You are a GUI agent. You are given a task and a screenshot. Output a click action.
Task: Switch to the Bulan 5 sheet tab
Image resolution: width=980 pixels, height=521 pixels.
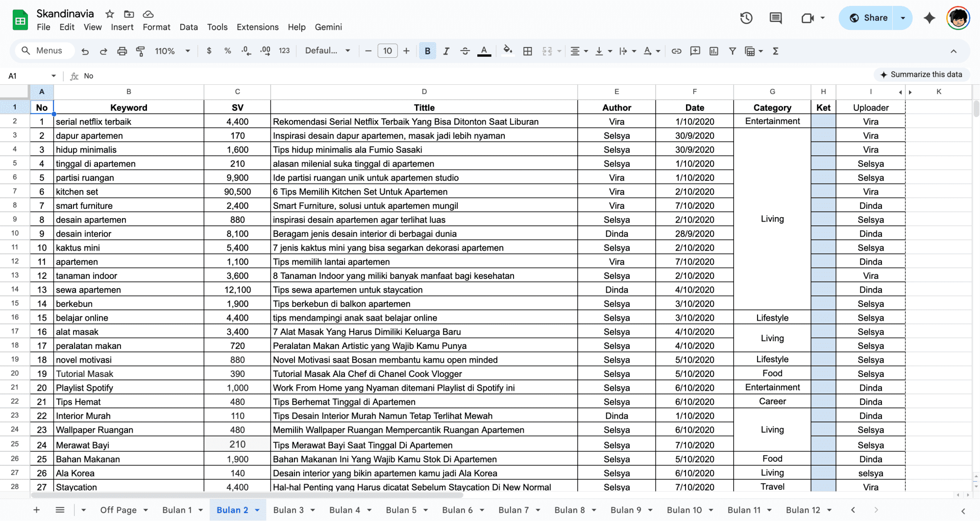tap(401, 510)
